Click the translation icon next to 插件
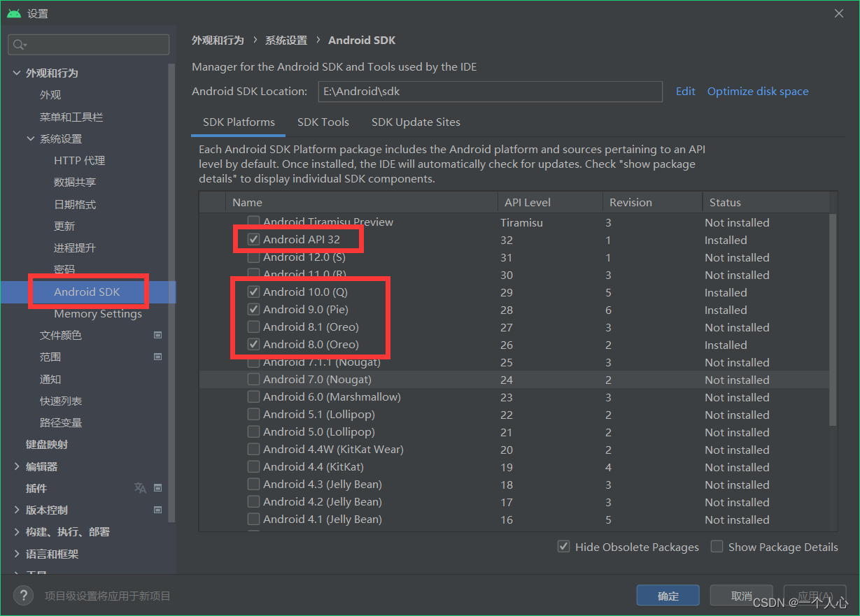Screen dimensions: 860x616 click(140, 488)
